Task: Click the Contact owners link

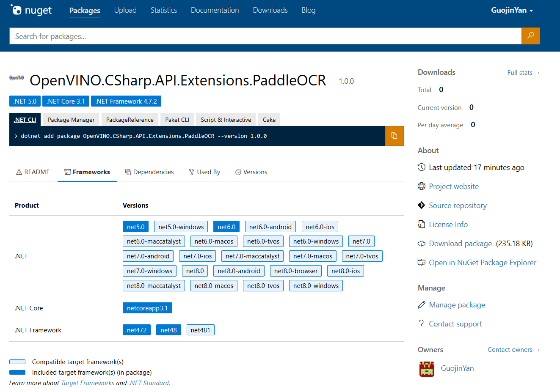Action: [513, 350]
